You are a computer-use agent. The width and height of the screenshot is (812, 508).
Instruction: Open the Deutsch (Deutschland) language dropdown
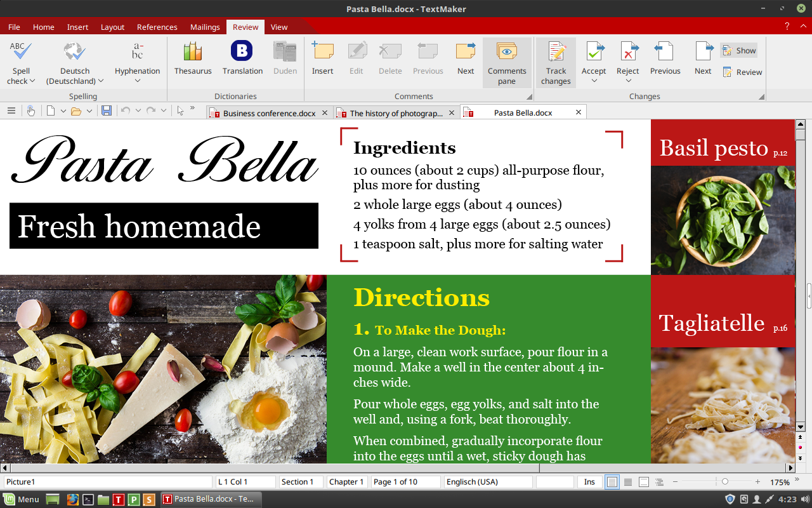click(75, 81)
